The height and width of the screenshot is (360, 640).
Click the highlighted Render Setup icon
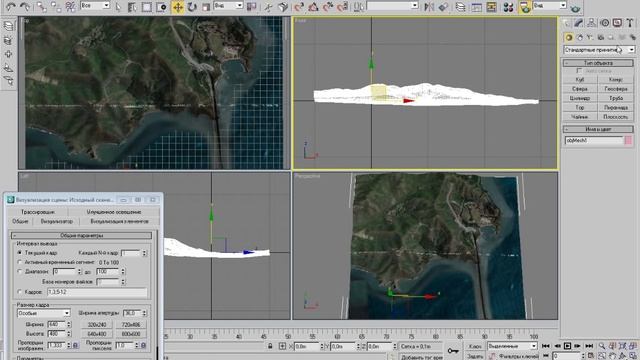click(525, 7)
